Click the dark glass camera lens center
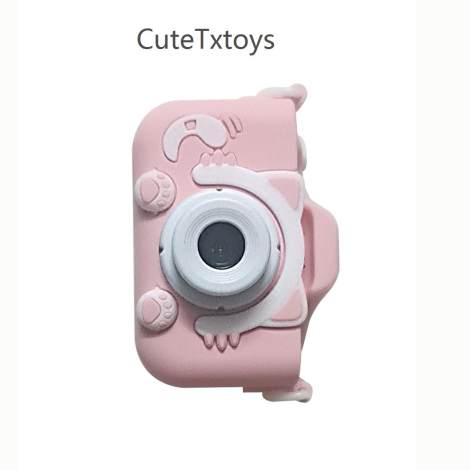 pos(221,247)
